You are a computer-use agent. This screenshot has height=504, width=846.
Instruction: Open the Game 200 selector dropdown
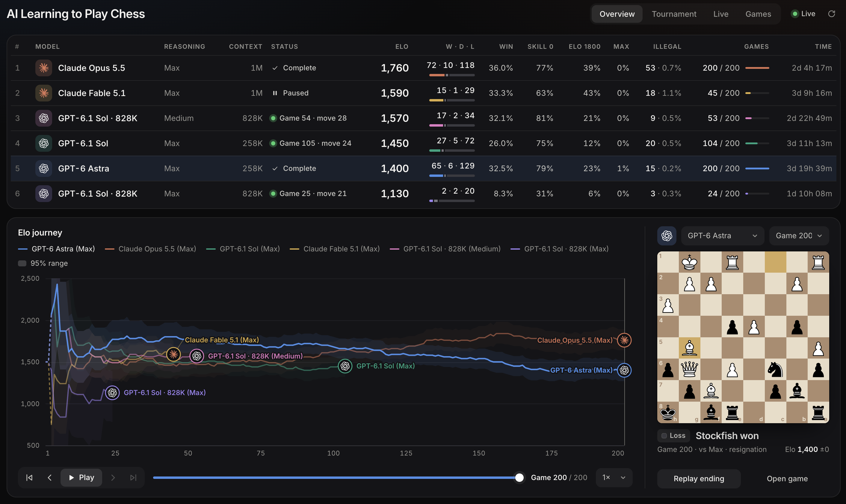point(799,236)
